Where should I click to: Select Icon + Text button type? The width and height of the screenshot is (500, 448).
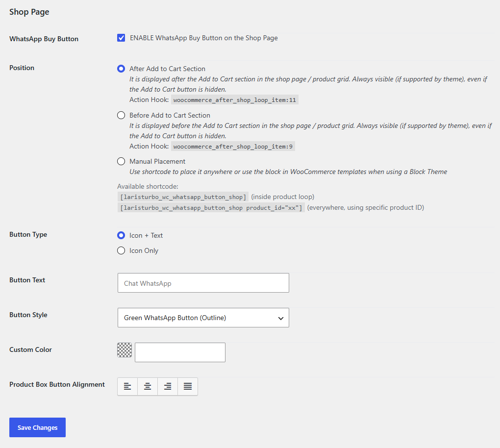click(121, 235)
